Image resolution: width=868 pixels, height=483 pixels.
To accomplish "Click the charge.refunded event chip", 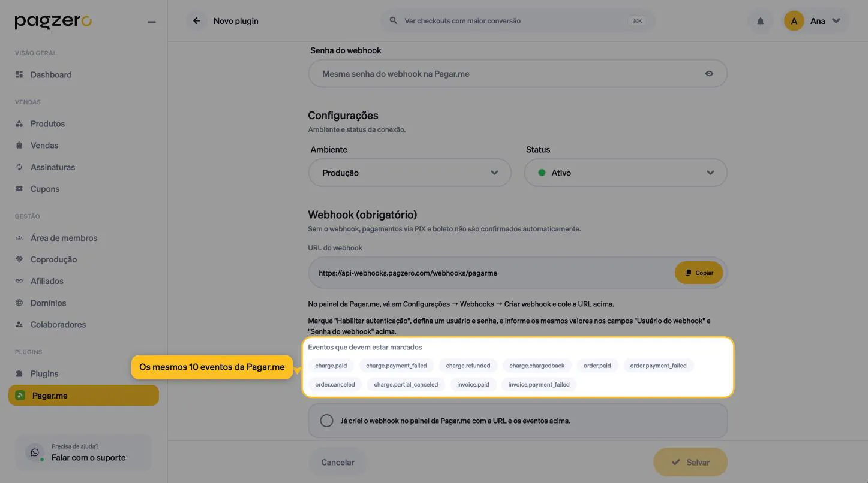I will 468,366.
